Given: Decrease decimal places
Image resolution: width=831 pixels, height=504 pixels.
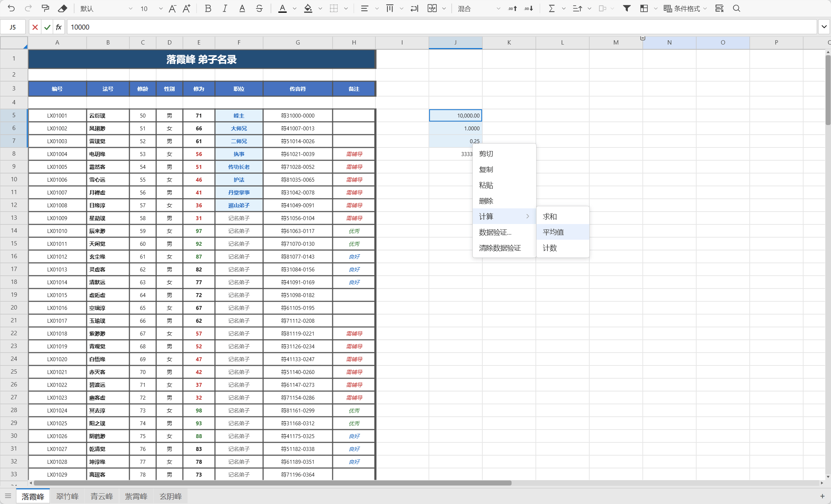Looking at the screenshot, I should point(528,9).
